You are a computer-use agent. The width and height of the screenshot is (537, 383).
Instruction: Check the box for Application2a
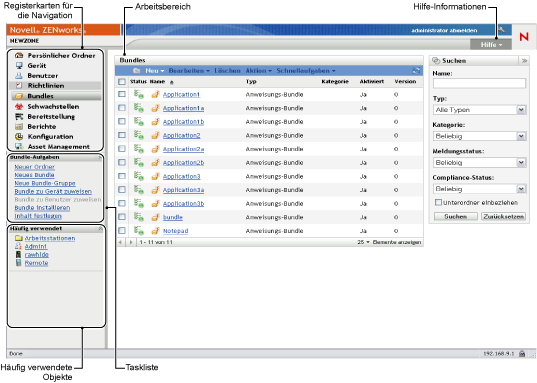[x=122, y=149]
